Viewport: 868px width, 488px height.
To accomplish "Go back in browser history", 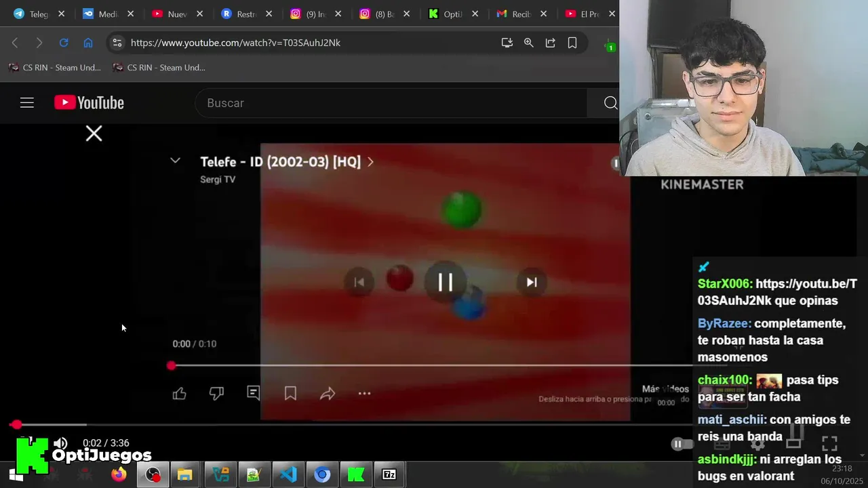I will [x=15, y=43].
